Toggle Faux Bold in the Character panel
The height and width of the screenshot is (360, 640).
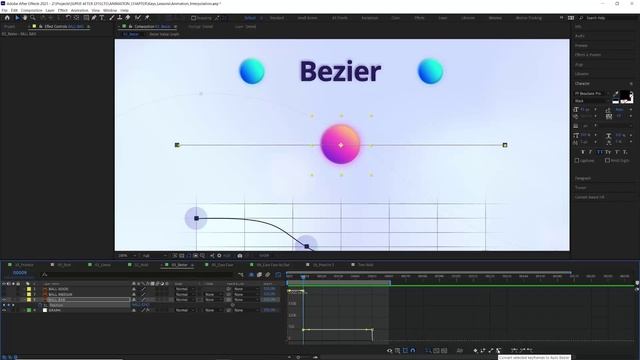pos(583,152)
